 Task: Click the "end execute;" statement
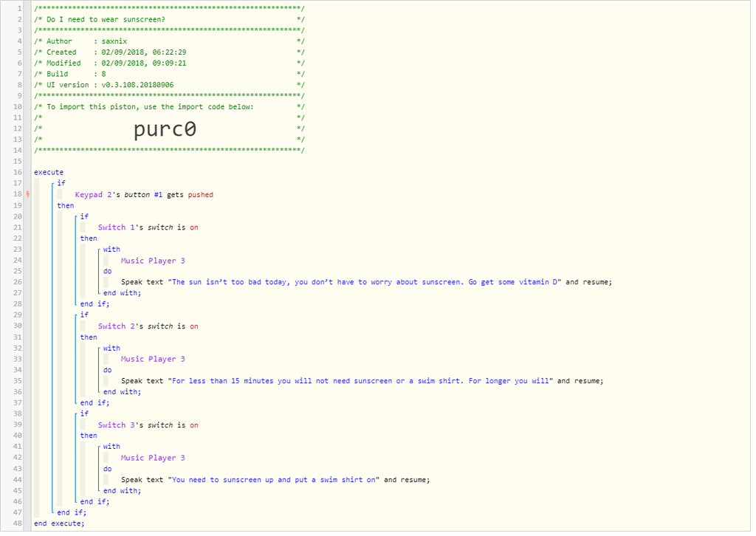pyautogui.click(x=58, y=523)
